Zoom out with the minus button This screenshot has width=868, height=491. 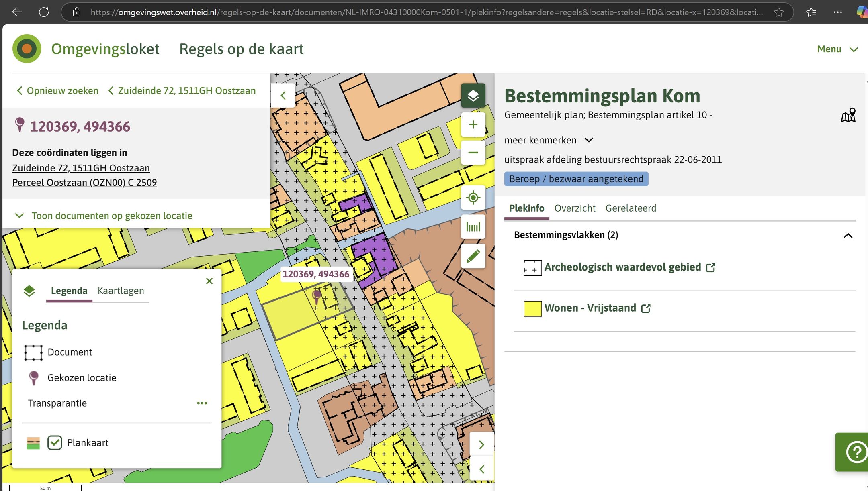(473, 153)
